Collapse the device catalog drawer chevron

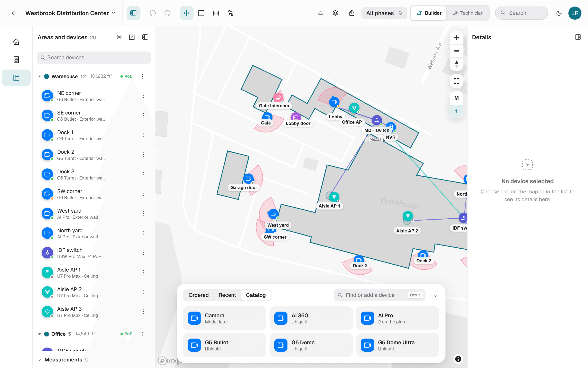pos(435,295)
